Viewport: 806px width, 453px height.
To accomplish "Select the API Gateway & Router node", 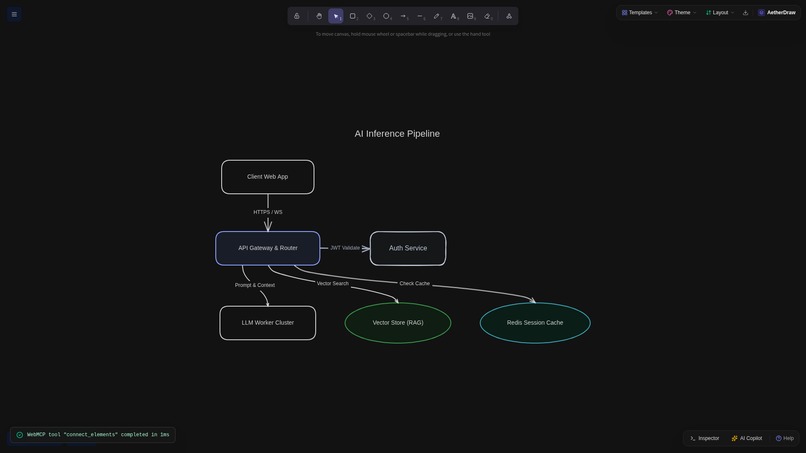I will point(268,248).
